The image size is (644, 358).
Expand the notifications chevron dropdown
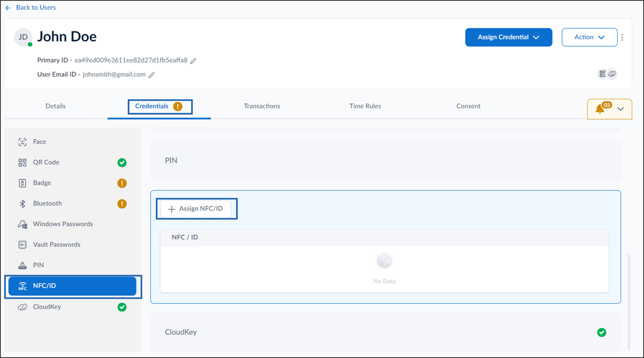[620, 109]
